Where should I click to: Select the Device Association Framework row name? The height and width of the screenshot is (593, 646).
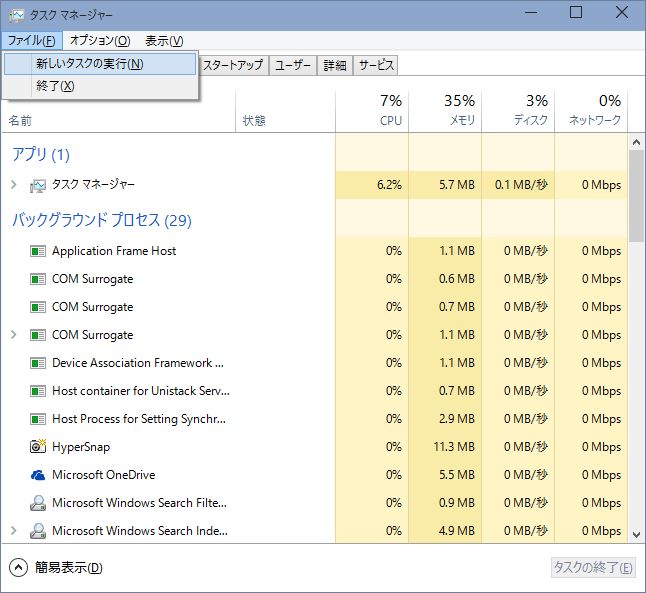pyautogui.click(x=138, y=363)
